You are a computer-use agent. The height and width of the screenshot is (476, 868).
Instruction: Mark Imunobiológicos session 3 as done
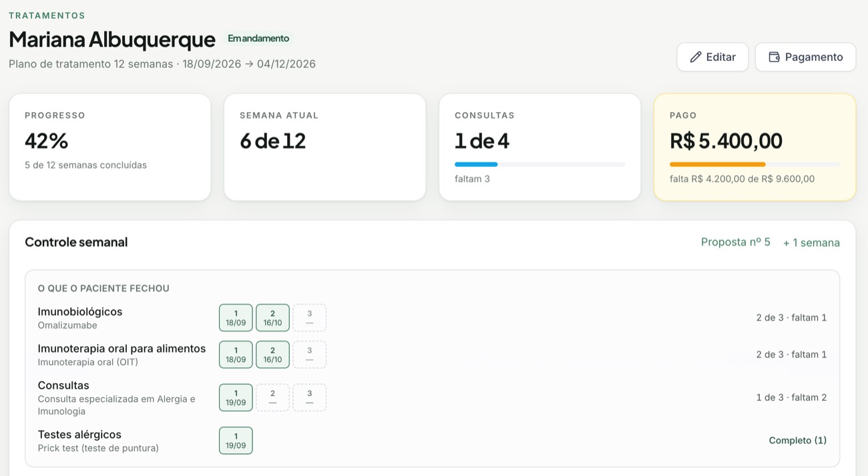[x=309, y=318]
